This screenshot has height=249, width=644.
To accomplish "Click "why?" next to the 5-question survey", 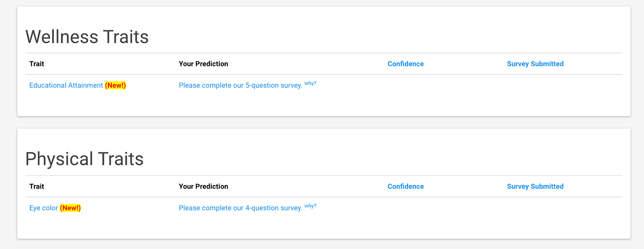I will pyautogui.click(x=310, y=83).
